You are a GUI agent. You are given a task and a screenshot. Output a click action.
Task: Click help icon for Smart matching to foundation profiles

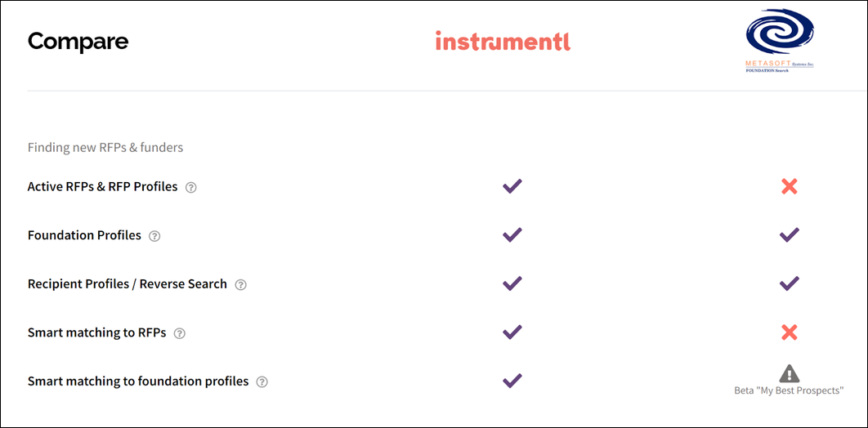(x=262, y=381)
